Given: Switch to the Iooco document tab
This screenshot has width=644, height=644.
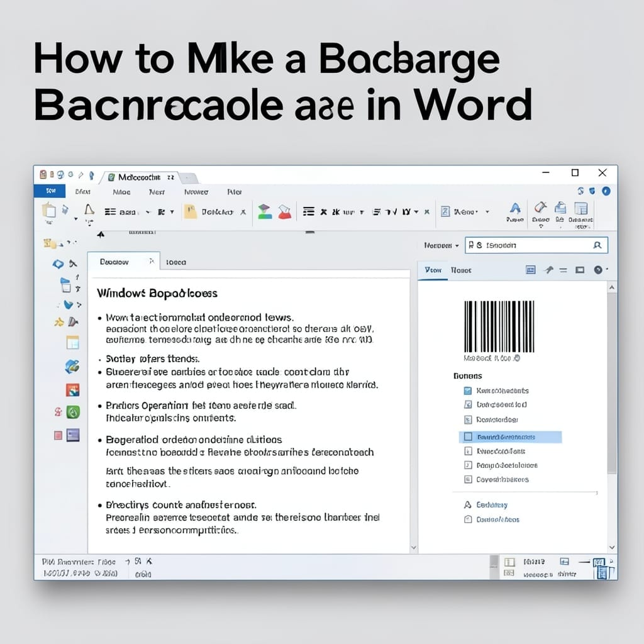Looking at the screenshot, I should click(176, 262).
